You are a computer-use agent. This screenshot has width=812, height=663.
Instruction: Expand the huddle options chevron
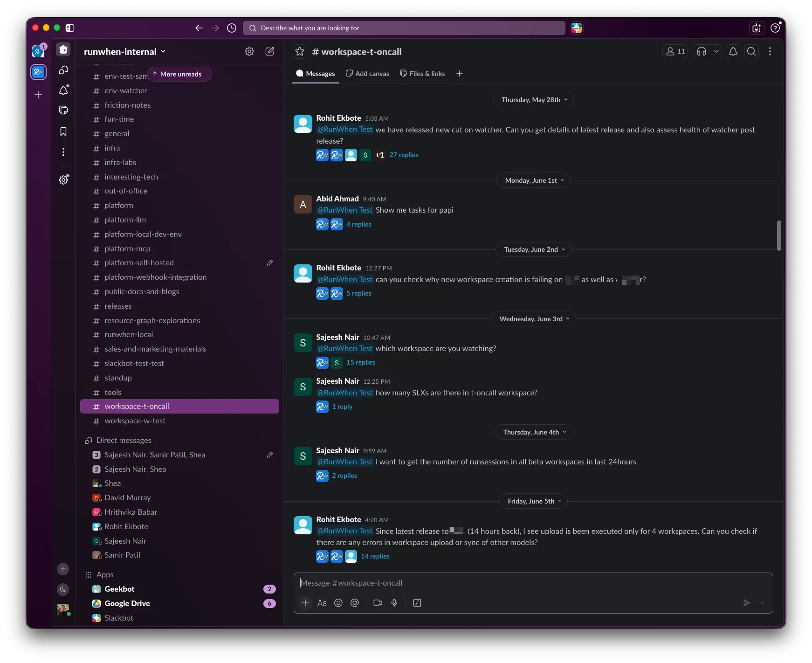[716, 51]
